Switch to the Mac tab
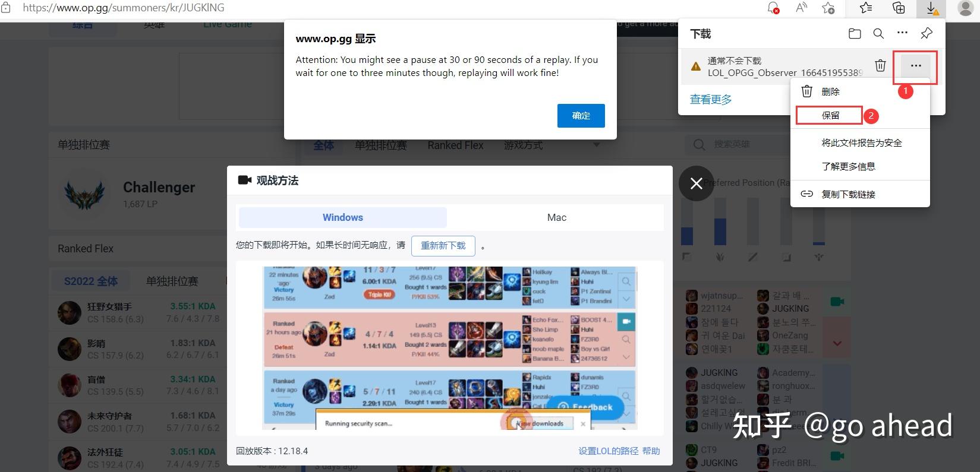The width and height of the screenshot is (980, 472). pyautogui.click(x=556, y=217)
